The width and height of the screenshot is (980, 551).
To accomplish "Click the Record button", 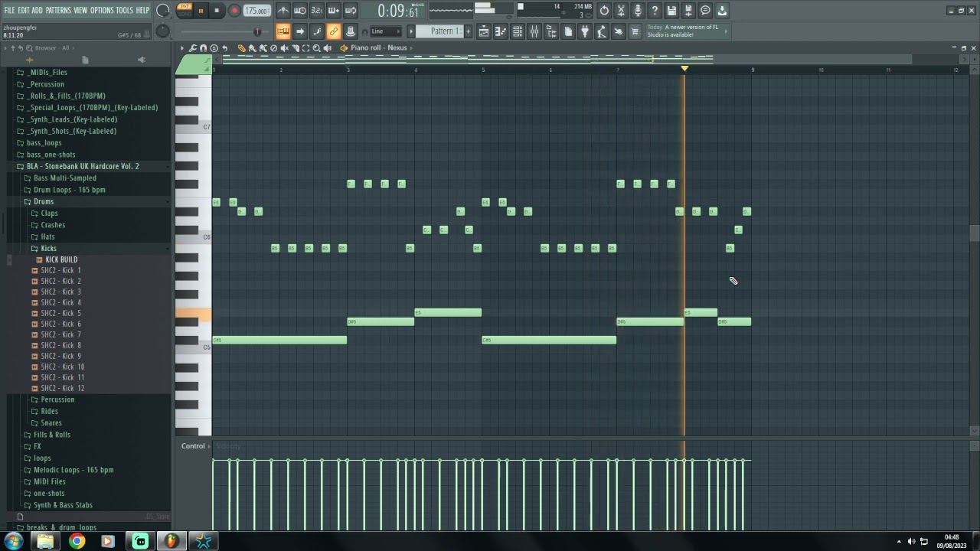I will coord(234,11).
